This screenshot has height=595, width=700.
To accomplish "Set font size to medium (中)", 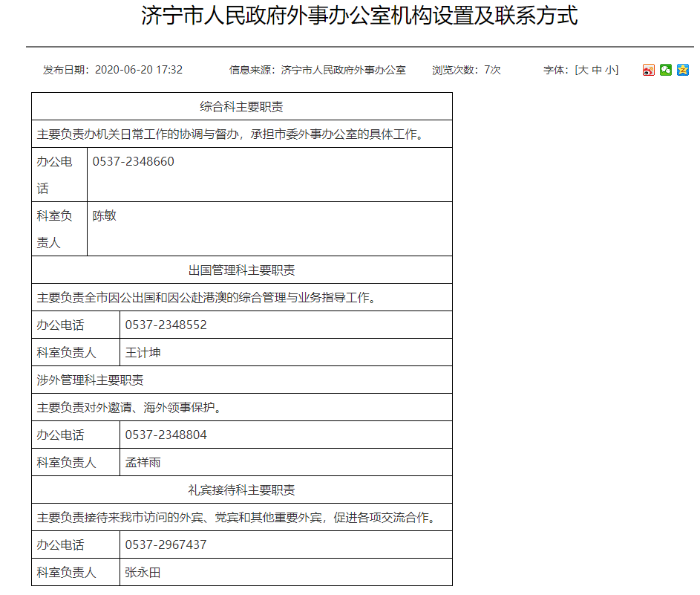I will tap(597, 70).
